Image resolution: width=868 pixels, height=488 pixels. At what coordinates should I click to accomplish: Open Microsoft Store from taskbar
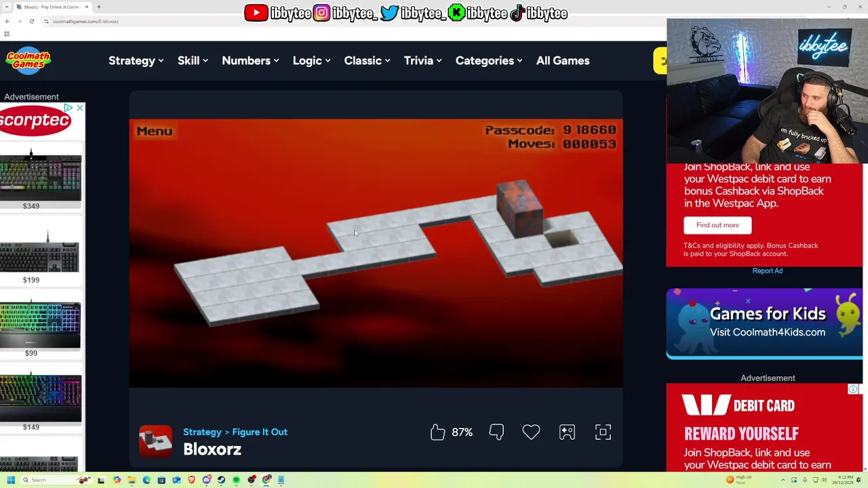[161, 480]
